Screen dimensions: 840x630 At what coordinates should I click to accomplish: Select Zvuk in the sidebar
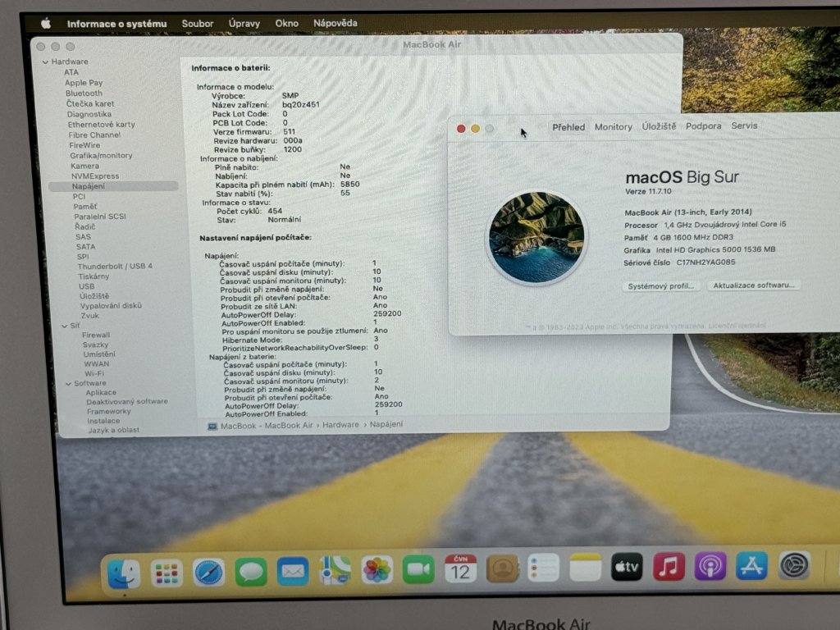(89, 316)
